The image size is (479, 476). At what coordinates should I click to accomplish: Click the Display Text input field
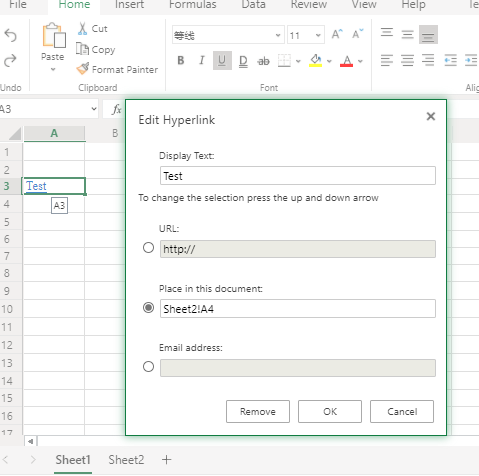[298, 176]
